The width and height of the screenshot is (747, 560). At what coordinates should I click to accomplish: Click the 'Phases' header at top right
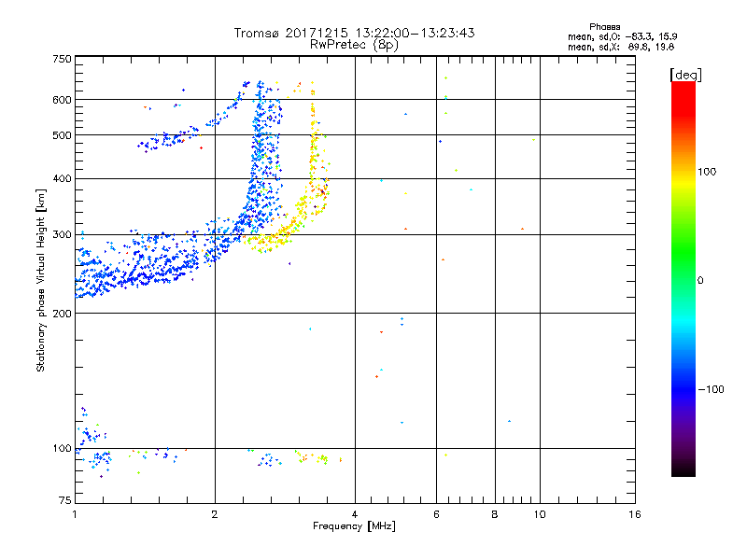point(604,27)
